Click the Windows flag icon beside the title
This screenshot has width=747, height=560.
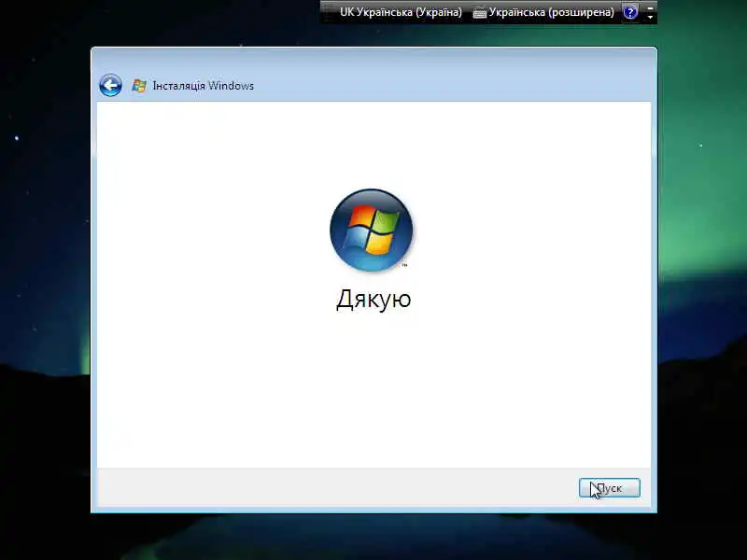(x=139, y=86)
